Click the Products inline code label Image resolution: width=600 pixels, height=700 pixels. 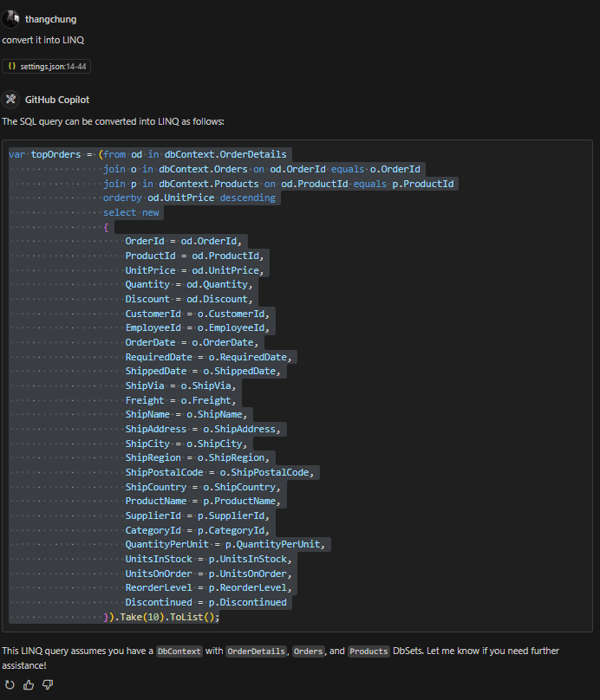pos(368,651)
